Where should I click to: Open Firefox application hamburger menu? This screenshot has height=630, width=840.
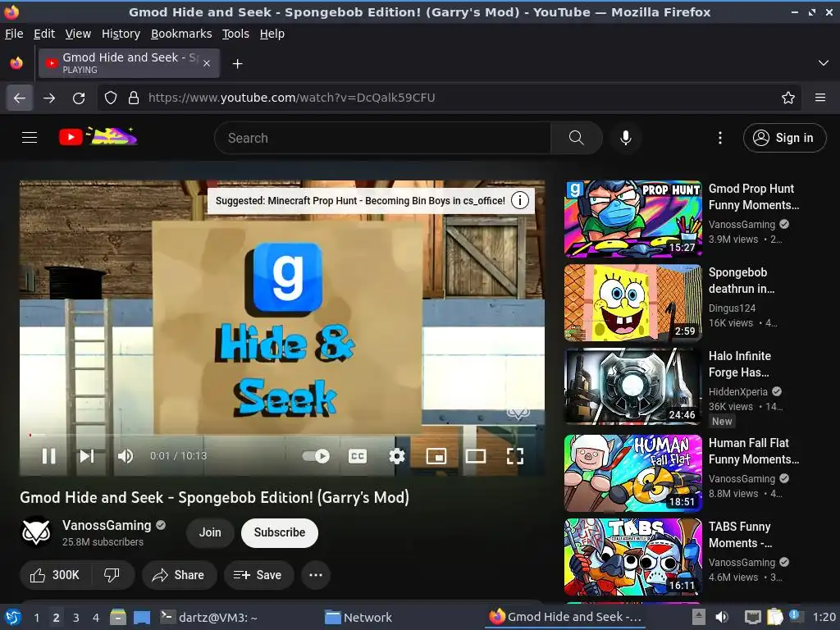click(820, 98)
